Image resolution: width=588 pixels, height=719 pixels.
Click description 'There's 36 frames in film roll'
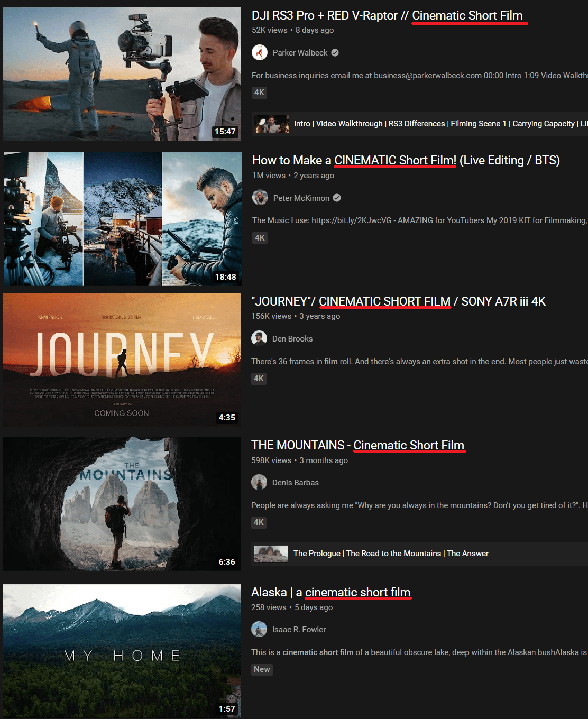click(x=419, y=362)
